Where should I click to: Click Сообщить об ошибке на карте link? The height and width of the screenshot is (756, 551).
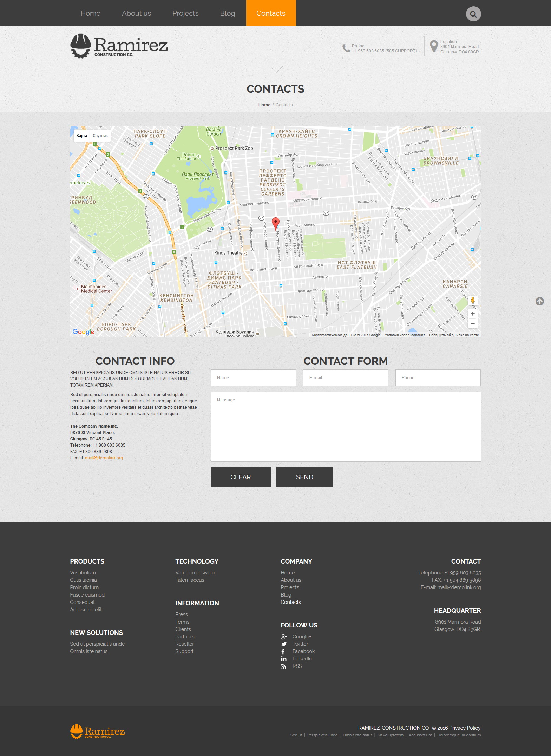click(454, 335)
